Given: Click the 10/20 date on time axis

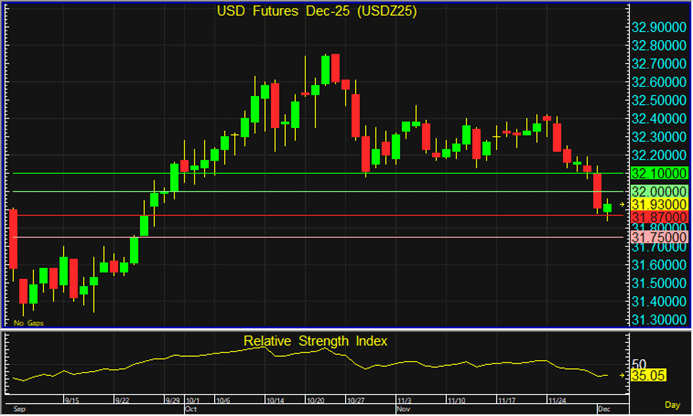Looking at the screenshot, I should pyautogui.click(x=316, y=398).
